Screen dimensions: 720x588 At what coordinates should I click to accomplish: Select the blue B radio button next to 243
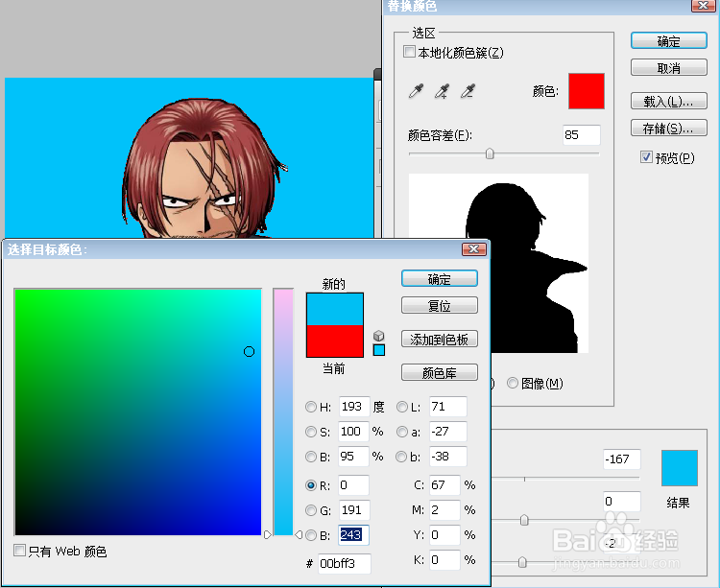pos(311,535)
